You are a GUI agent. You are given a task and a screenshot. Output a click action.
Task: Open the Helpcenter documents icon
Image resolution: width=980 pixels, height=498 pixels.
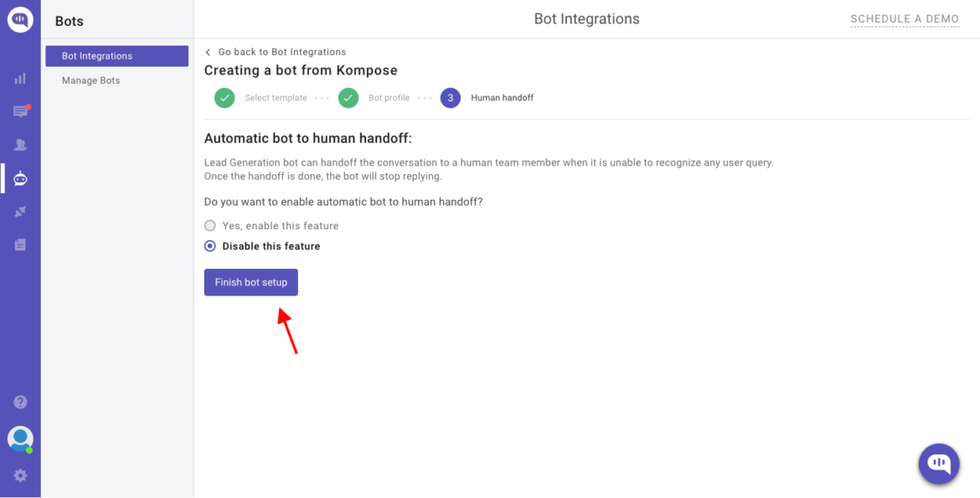[19, 243]
